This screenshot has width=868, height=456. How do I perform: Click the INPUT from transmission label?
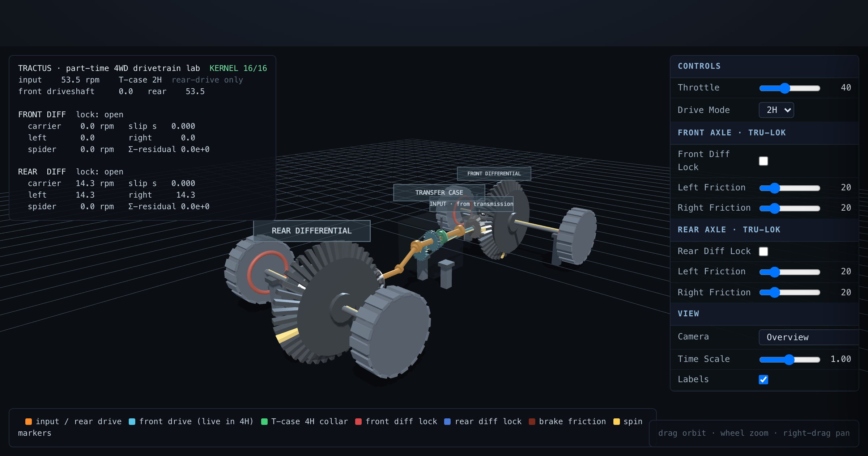tap(471, 204)
